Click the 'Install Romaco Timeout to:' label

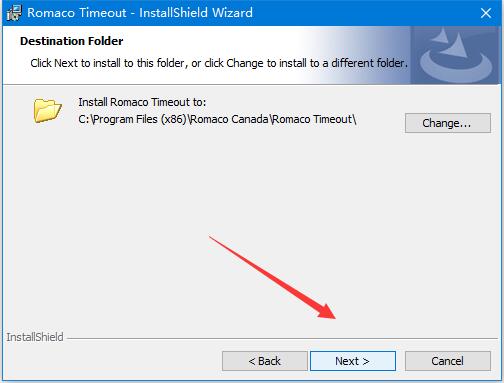point(142,102)
